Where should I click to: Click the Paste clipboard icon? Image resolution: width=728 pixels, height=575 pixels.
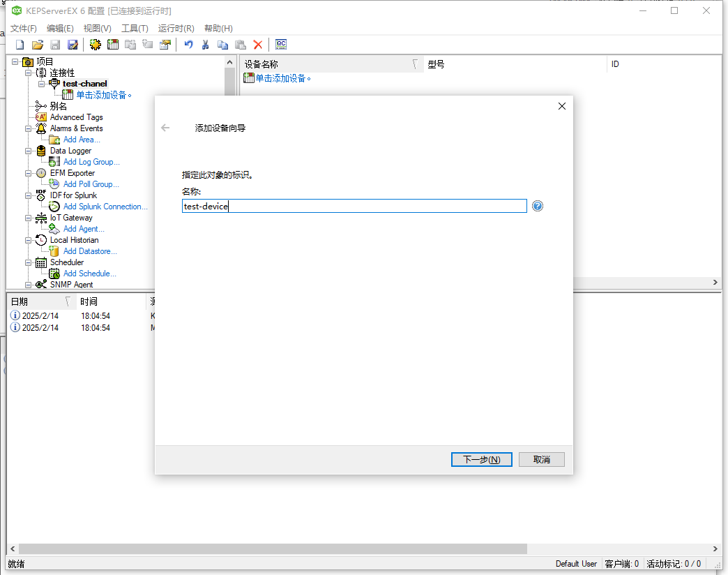pos(241,45)
